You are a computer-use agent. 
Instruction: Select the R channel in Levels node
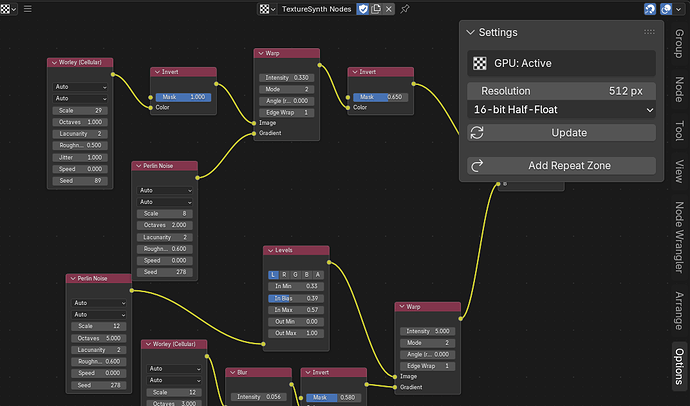[x=284, y=275]
